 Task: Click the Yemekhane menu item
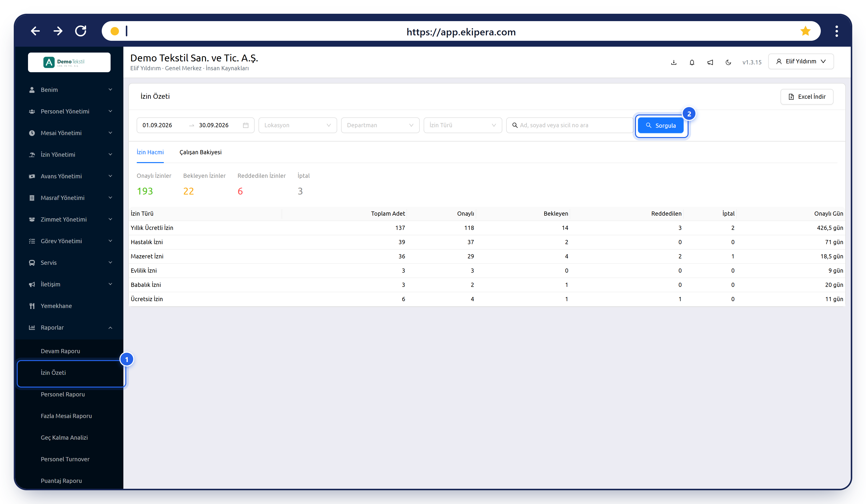[x=69, y=306]
